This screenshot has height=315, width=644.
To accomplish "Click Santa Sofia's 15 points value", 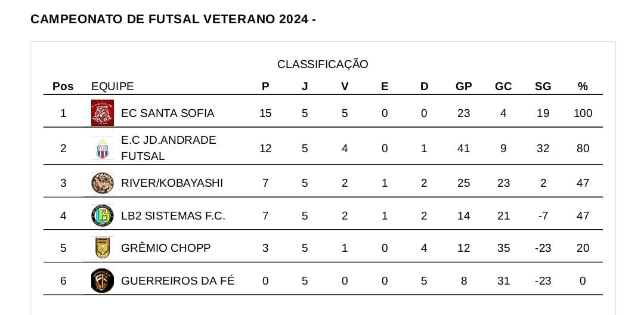I will coord(265,113).
